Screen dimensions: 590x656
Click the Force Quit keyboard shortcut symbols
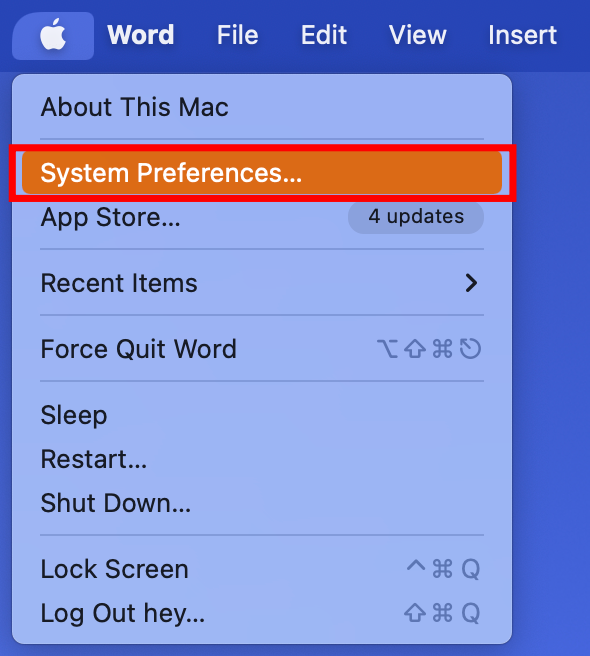click(429, 349)
